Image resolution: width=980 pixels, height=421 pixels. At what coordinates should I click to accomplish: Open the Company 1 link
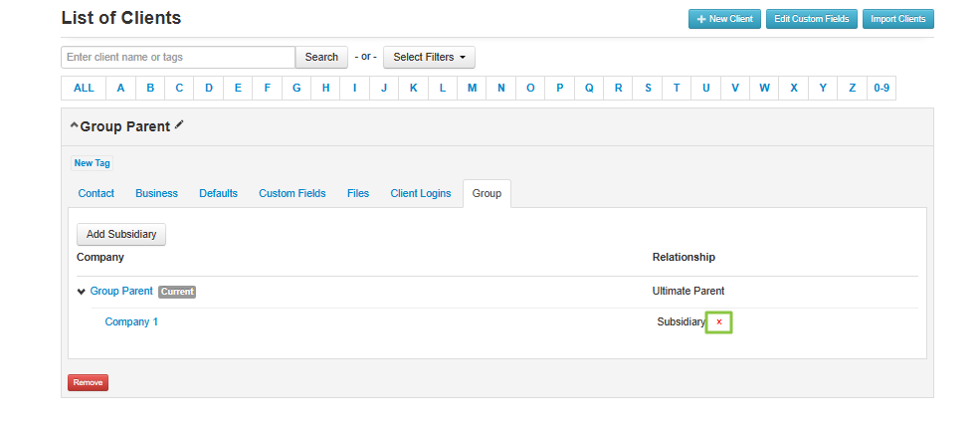point(131,322)
